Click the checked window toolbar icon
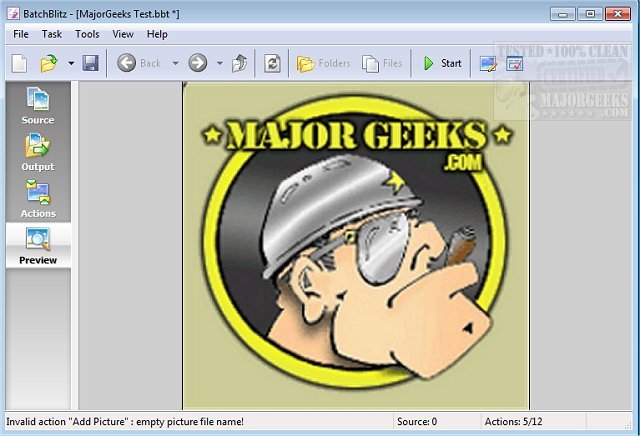640x436 pixels. [514, 64]
